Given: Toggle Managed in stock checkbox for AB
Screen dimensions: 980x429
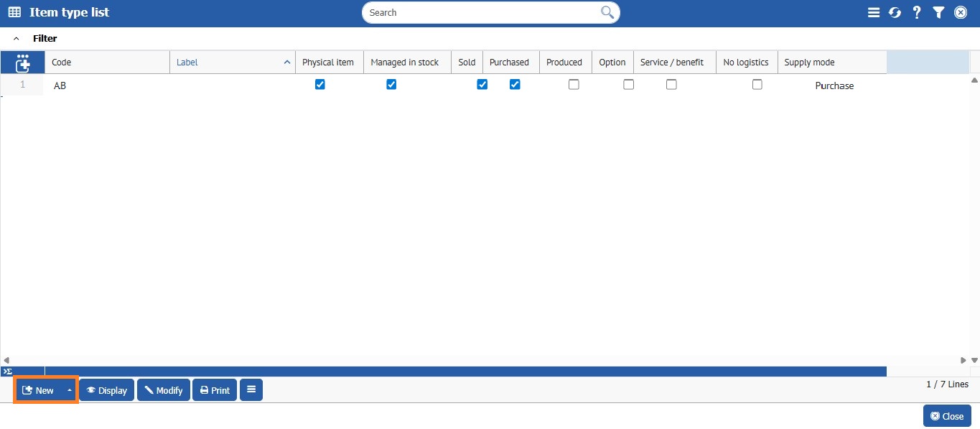Looking at the screenshot, I should [391, 85].
